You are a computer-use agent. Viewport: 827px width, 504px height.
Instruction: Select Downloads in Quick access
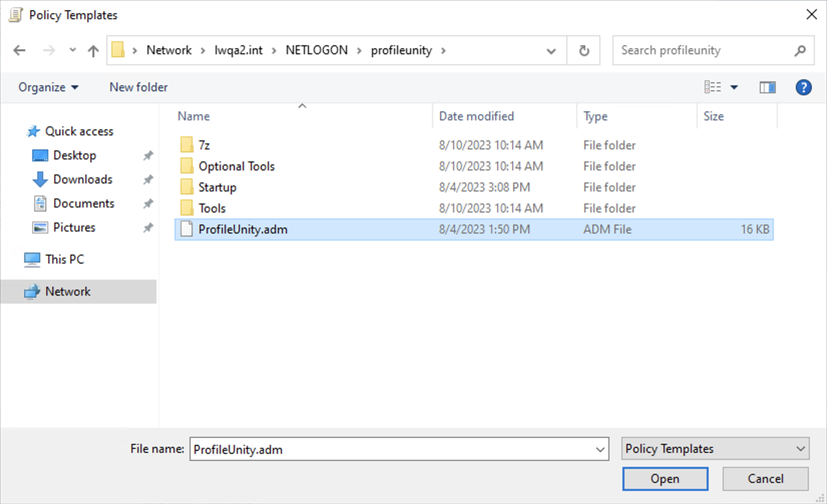83,179
